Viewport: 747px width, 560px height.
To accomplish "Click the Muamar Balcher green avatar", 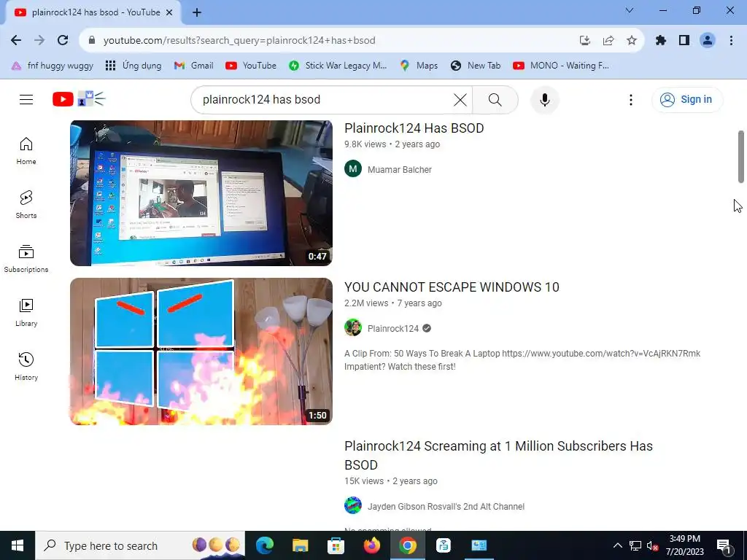I will 353,168.
